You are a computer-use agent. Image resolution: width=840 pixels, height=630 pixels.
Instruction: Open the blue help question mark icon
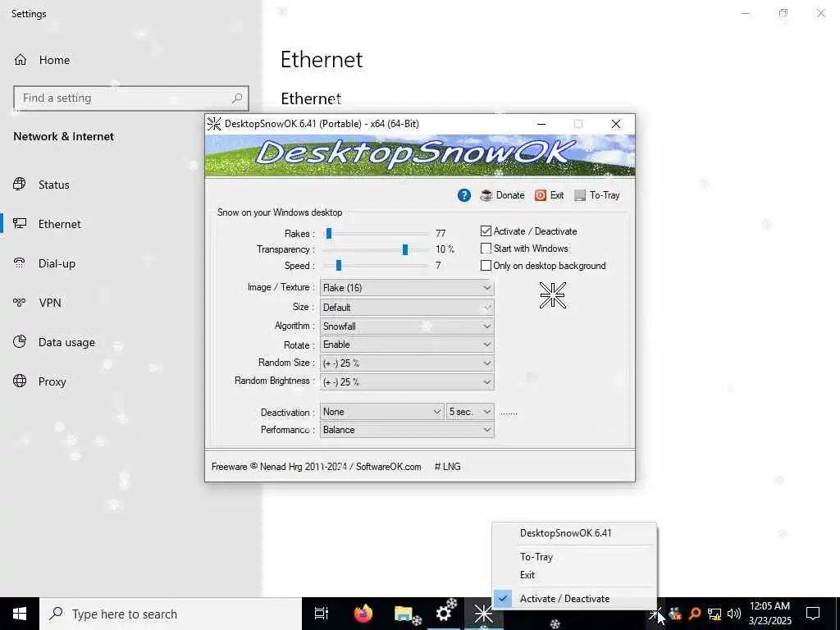coord(464,195)
